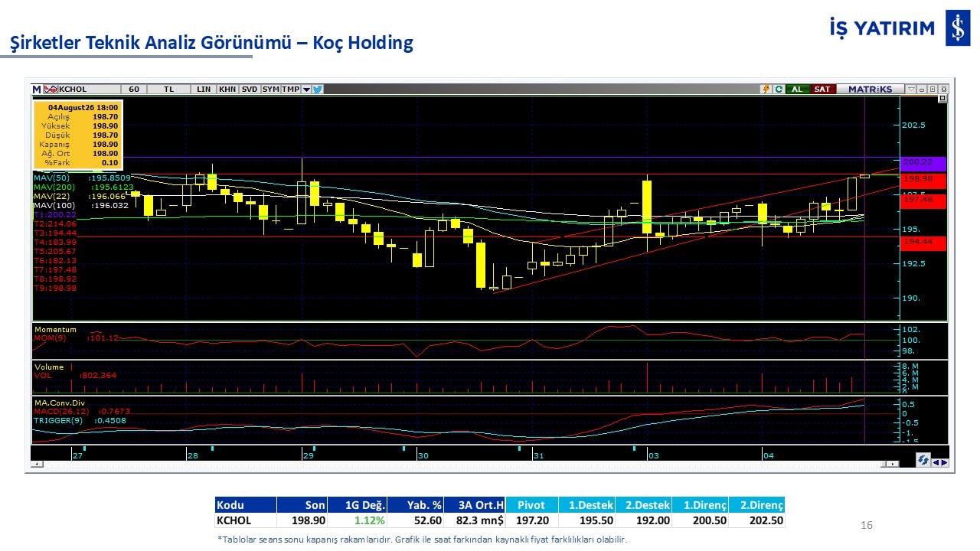980x551 pixels.
Task: Change the TL currency selector
Action: [169, 89]
